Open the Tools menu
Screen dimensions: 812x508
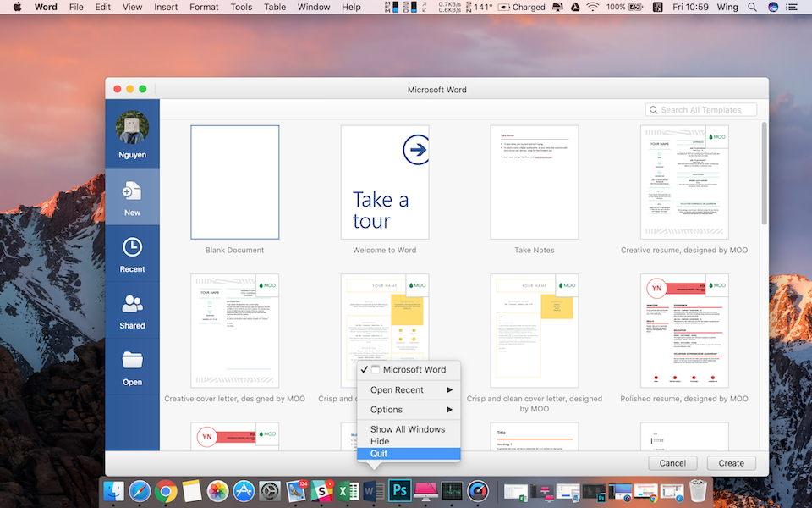pos(241,8)
